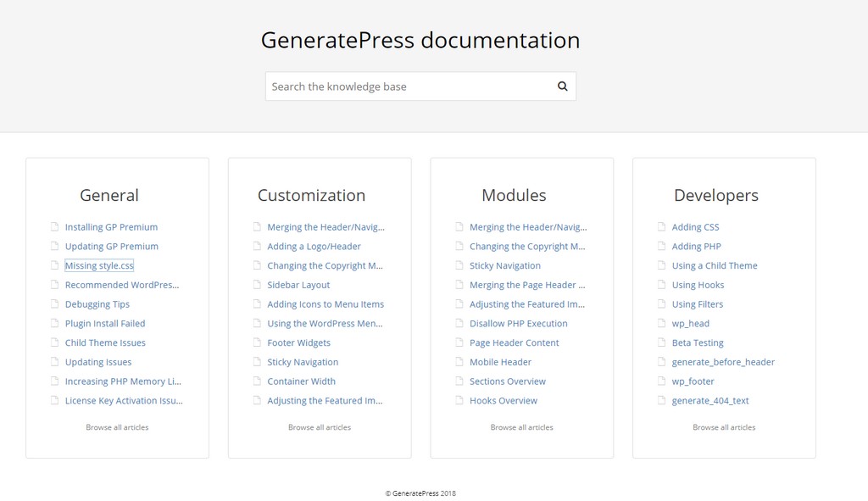
Task: Browse all articles in the General card
Action: (x=117, y=427)
